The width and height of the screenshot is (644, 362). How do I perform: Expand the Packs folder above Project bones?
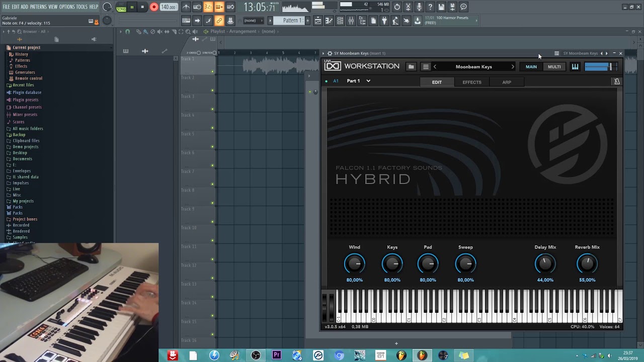pos(18,213)
